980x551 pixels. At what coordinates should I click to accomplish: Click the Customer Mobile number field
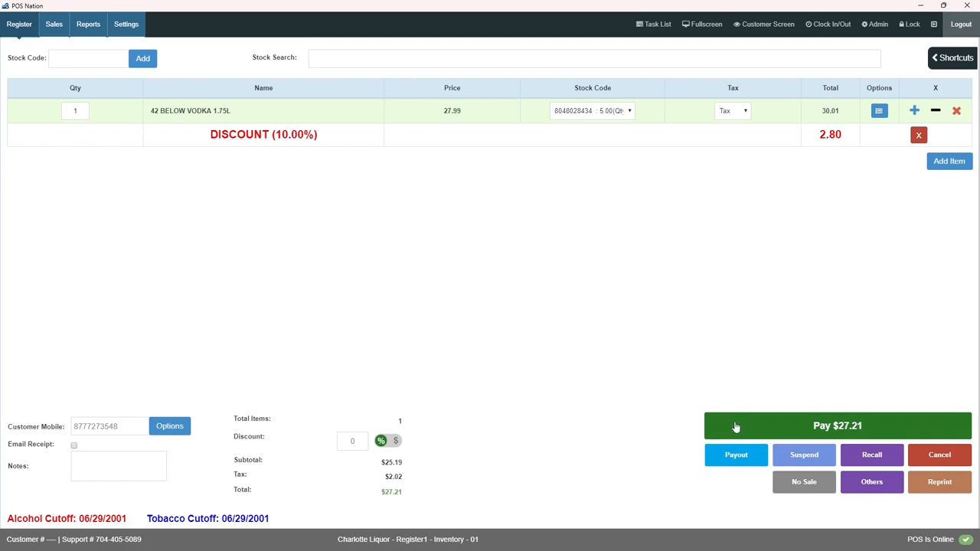[x=109, y=426]
